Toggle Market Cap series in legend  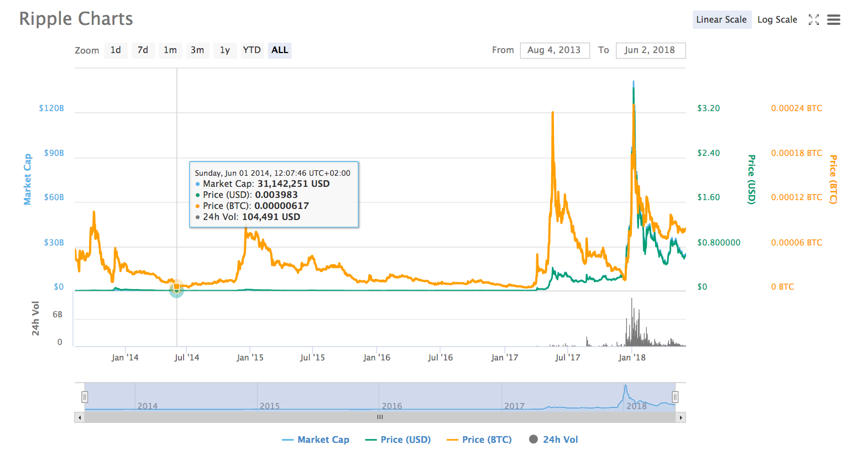pos(316,440)
